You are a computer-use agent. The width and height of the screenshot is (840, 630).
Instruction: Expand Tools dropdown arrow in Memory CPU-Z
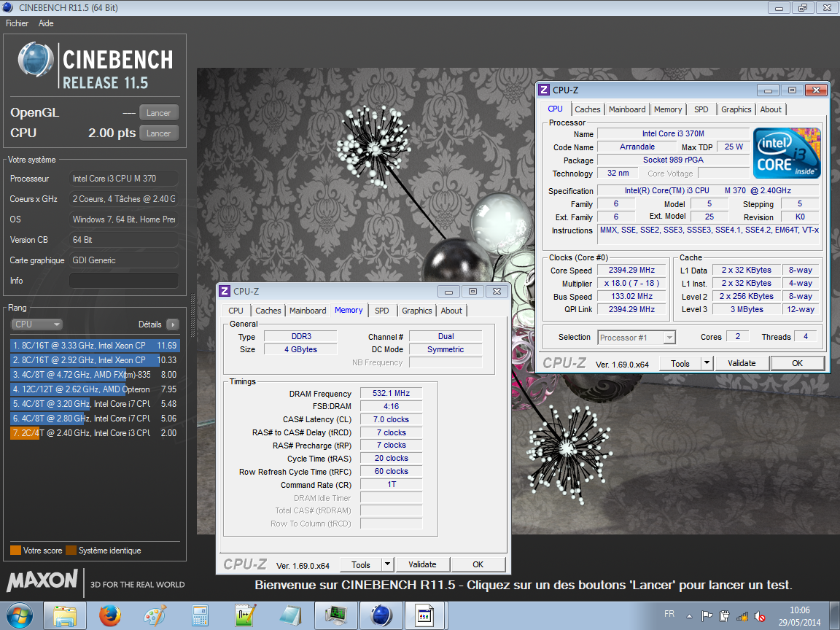(388, 565)
